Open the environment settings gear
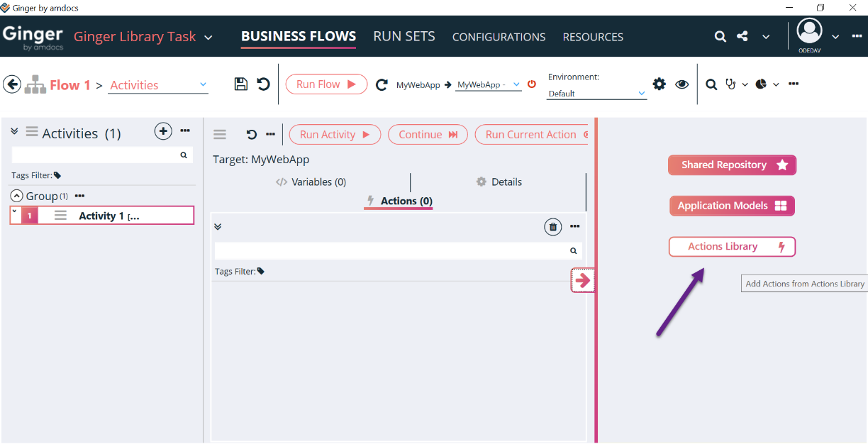The image size is (868, 444). pyautogui.click(x=660, y=84)
